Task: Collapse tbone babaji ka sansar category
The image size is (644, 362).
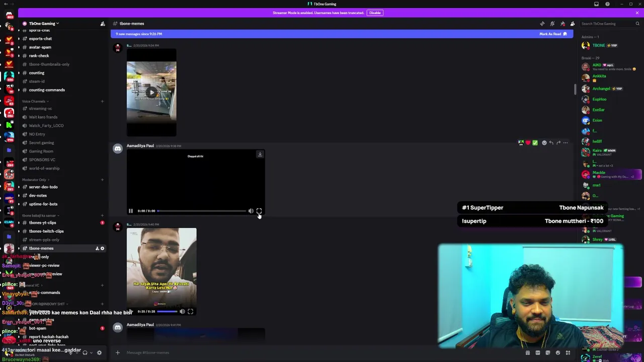Action: pos(40,215)
